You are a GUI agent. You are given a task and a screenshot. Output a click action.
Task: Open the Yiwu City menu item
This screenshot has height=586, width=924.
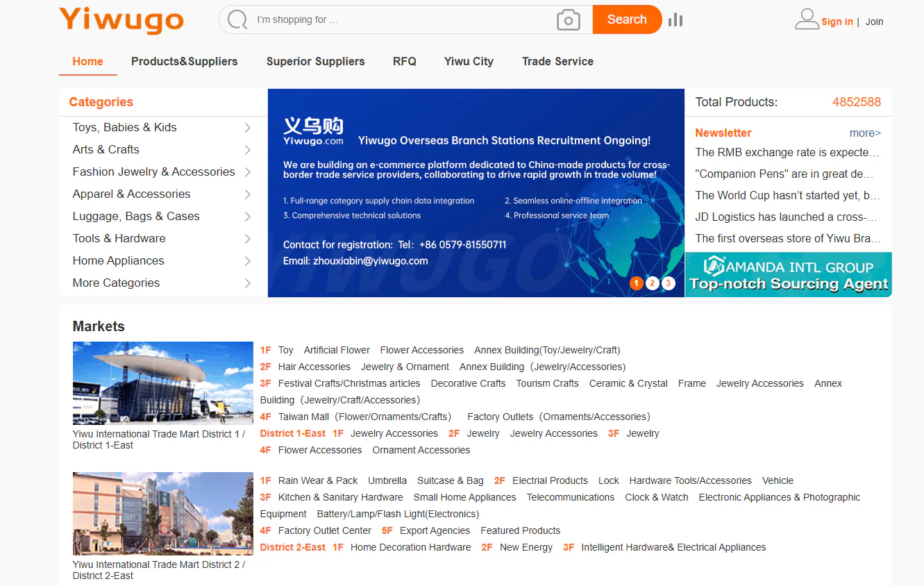[x=469, y=61]
